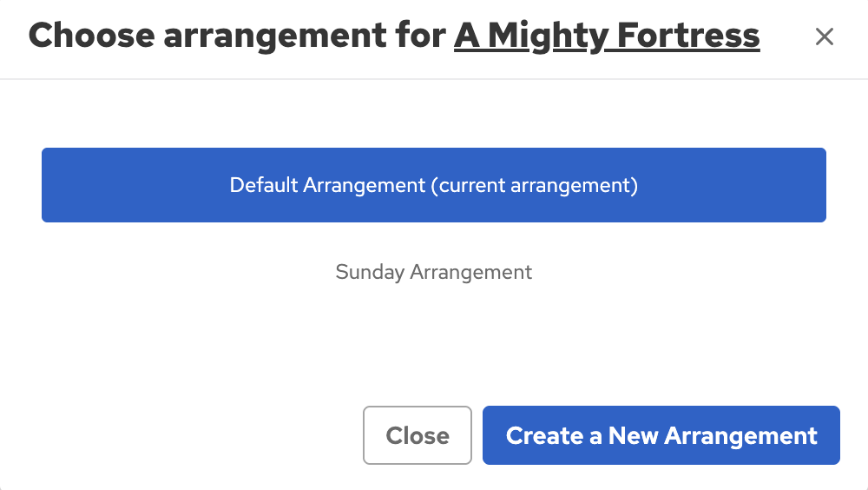Choose the Sunday Arrangement
868x490 pixels.
coord(434,272)
